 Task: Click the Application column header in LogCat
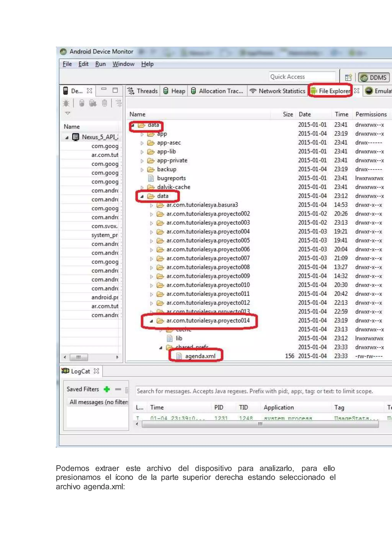pos(279,408)
